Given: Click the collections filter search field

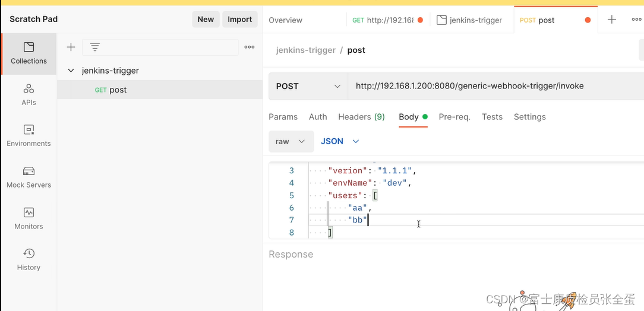Looking at the screenshot, I should (160, 47).
